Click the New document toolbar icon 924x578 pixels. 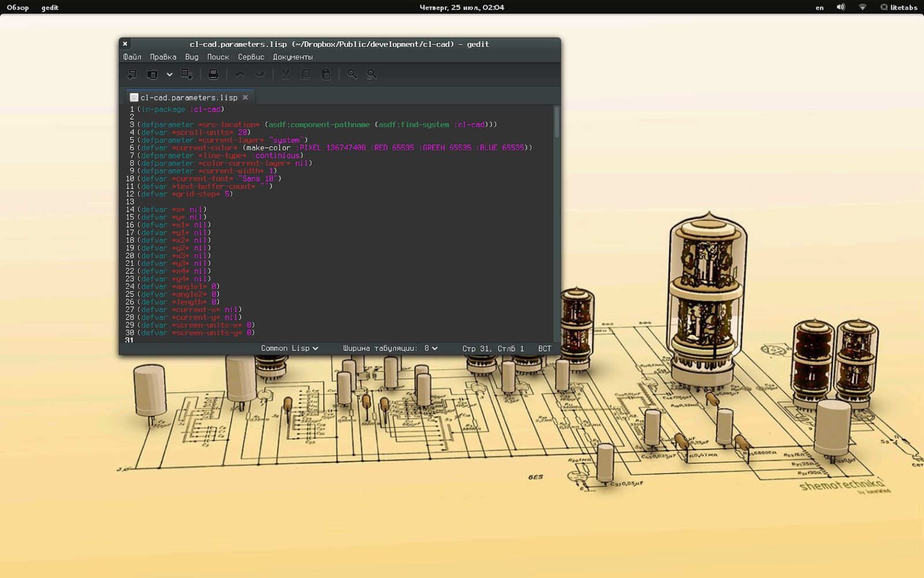coord(132,75)
